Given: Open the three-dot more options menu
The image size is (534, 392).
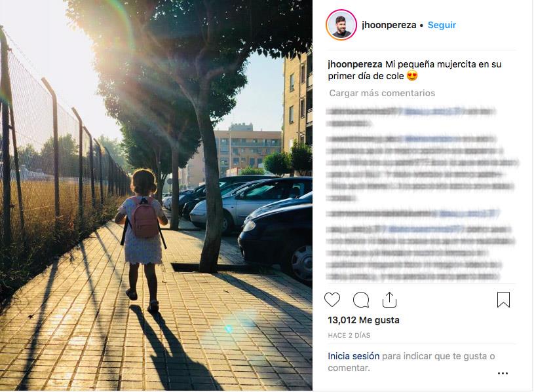Looking at the screenshot, I should (x=503, y=373).
